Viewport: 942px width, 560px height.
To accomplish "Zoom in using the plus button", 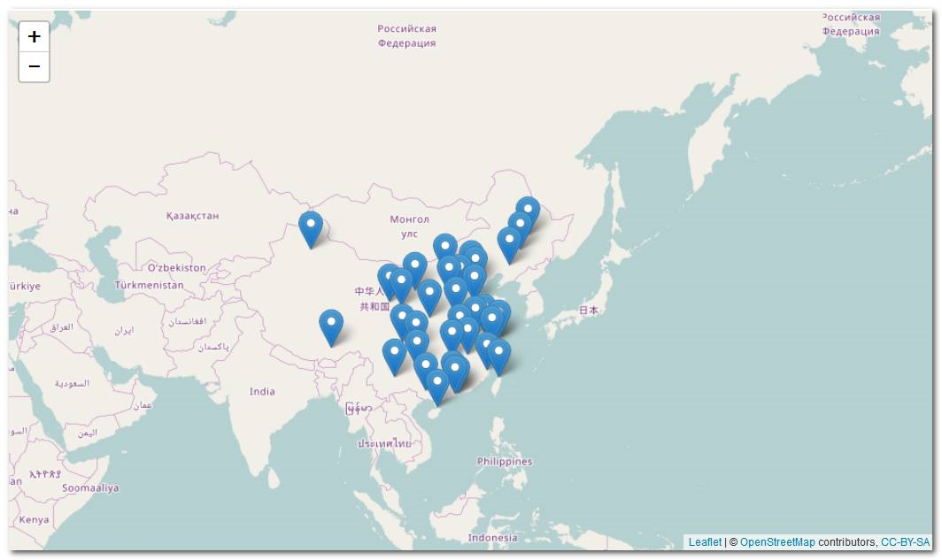I will click(x=34, y=37).
